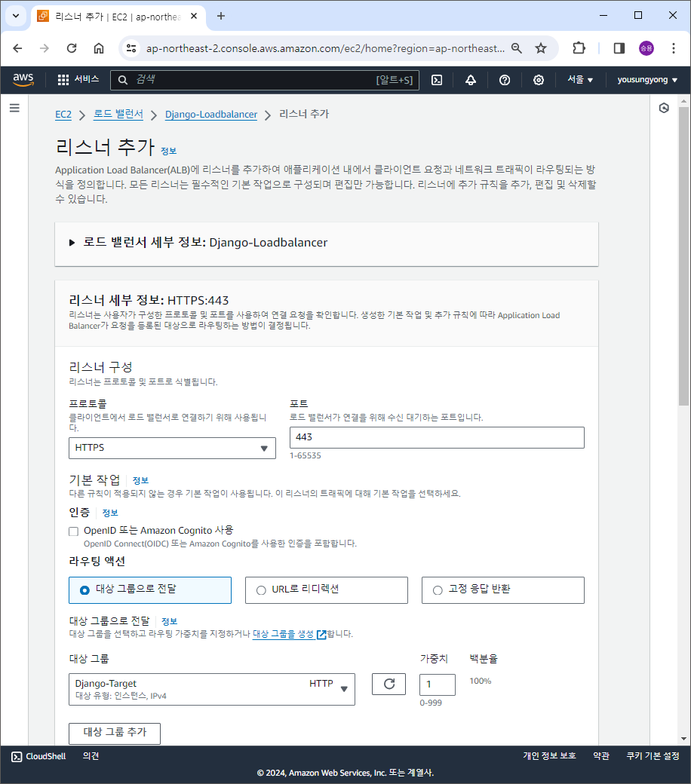Open the notifications bell icon
Image resolution: width=691 pixels, height=784 pixels.
coord(471,80)
